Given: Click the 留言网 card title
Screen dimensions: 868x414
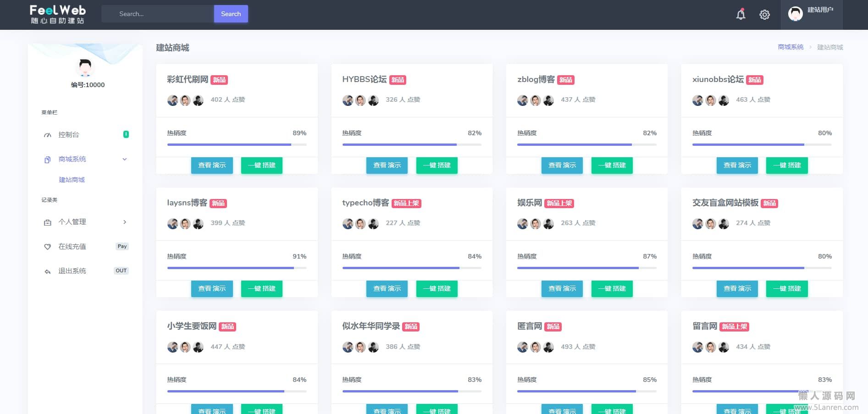Looking at the screenshot, I should coord(705,326).
